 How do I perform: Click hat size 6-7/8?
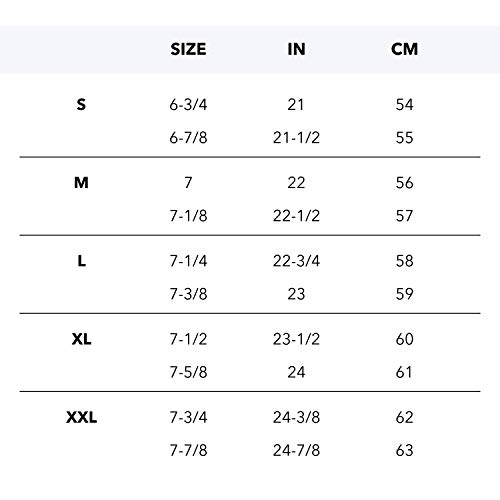[188, 138]
